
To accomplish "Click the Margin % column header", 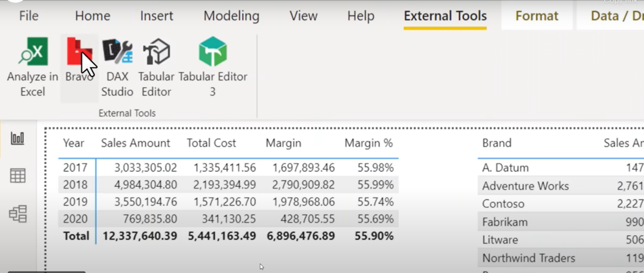I will (x=368, y=143).
